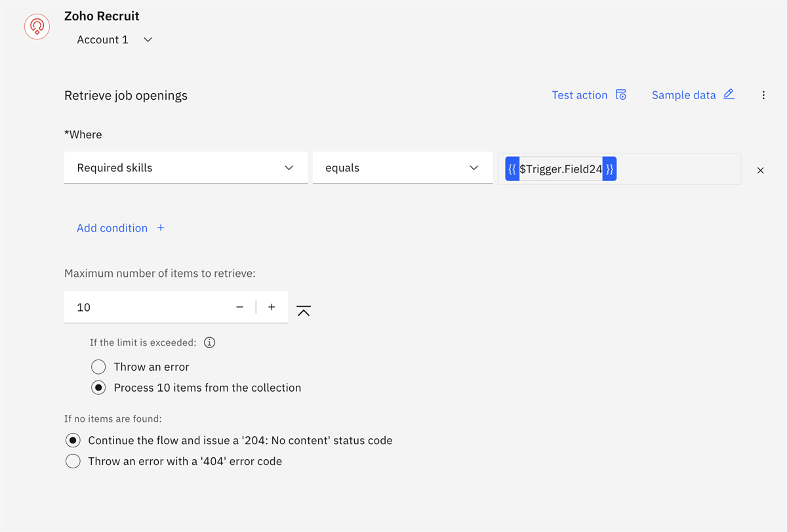Click the Retrieve job openings heading
The height and width of the screenshot is (532, 787).
click(x=126, y=95)
